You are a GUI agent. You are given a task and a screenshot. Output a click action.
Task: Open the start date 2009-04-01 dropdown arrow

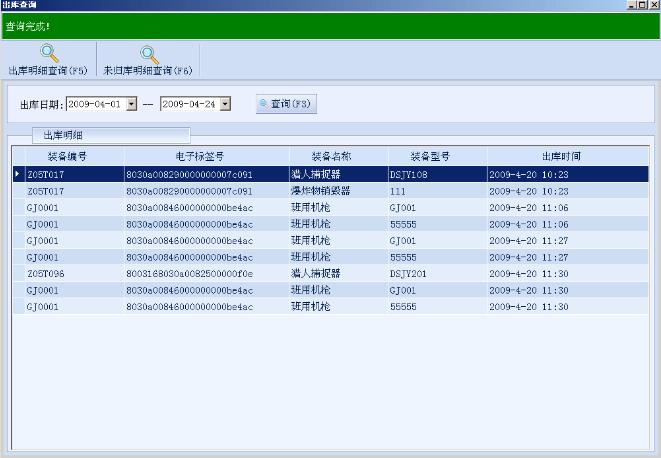click(132, 103)
